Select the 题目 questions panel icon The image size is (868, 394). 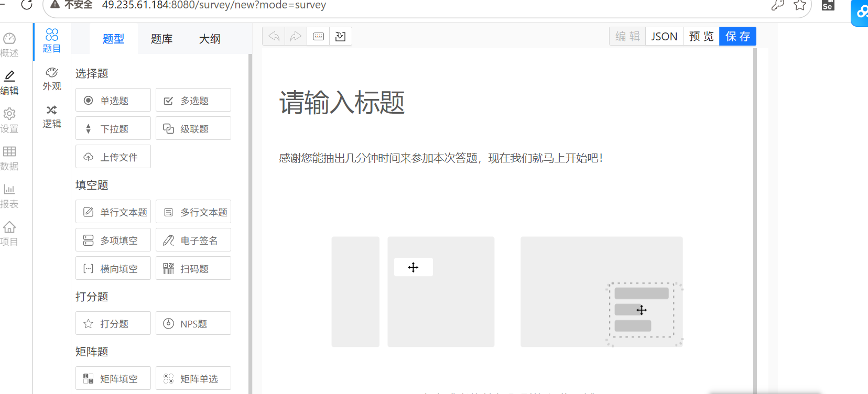click(52, 41)
